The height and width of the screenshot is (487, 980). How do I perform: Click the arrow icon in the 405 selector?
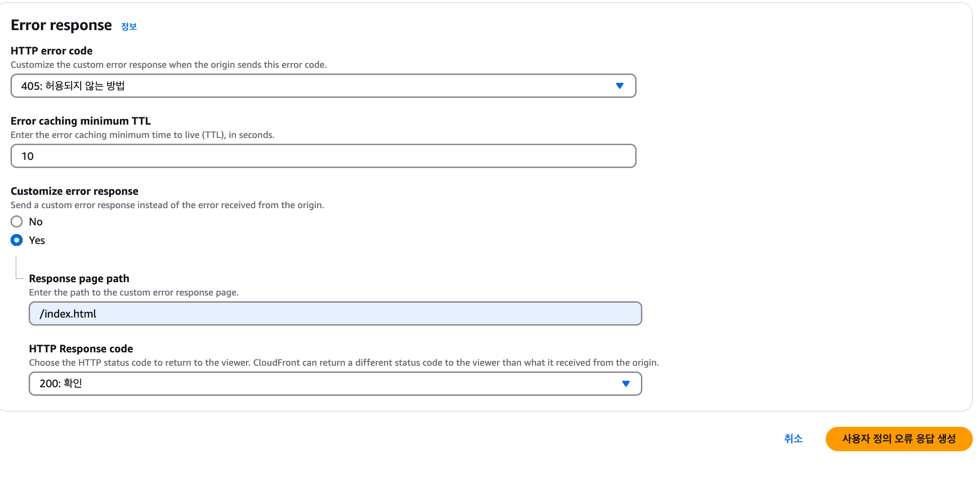(619, 86)
